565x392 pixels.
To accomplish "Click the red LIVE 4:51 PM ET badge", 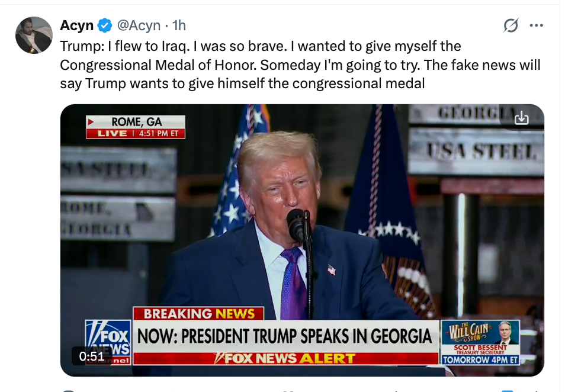I will pyautogui.click(x=136, y=134).
